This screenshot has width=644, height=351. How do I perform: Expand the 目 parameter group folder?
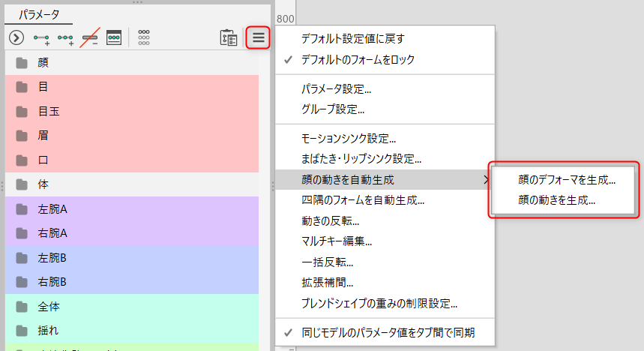coord(22,88)
